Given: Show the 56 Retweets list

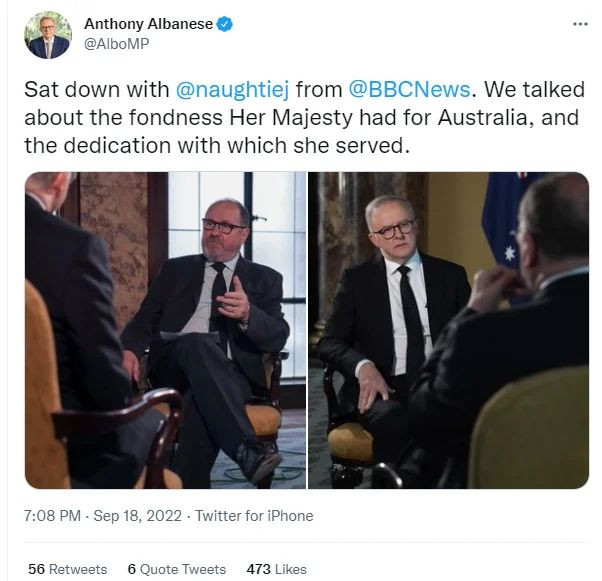Looking at the screenshot, I should (68, 569).
